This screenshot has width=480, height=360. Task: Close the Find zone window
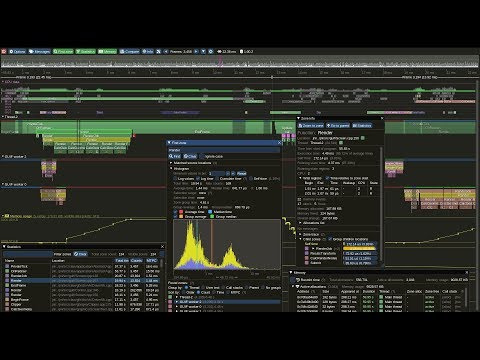pos(279,143)
